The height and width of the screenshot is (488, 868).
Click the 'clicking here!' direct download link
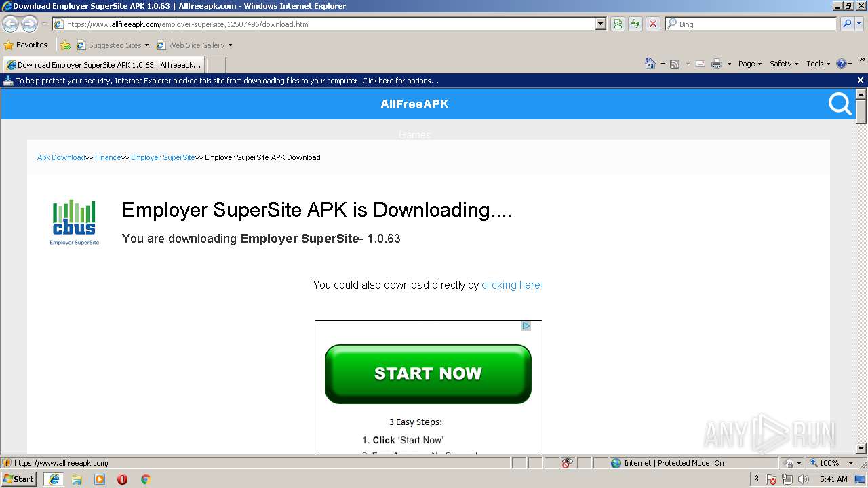click(x=512, y=285)
